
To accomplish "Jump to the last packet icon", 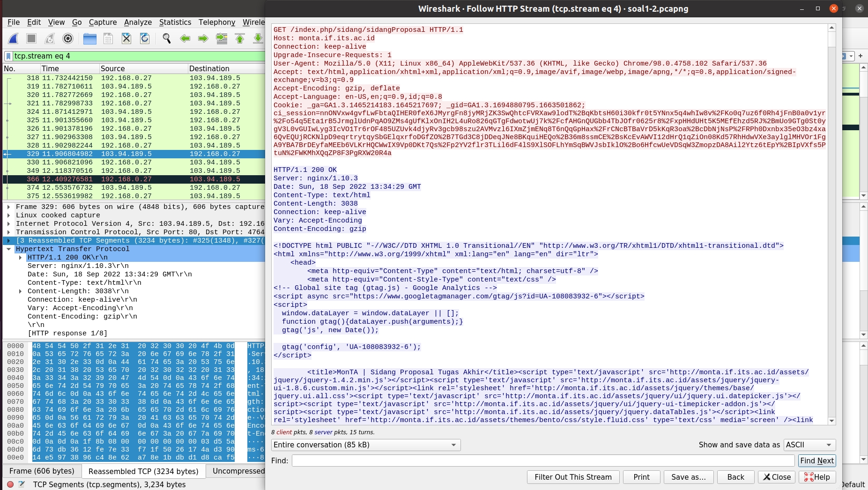I will click(258, 38).
